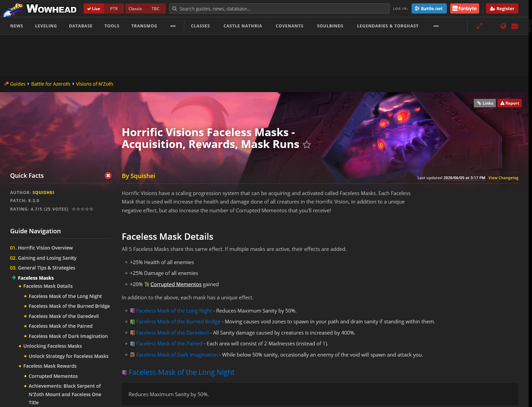Expand page to fullscreen icon
This screenshot has width=532, height=407.
click(x=480, y=26)
